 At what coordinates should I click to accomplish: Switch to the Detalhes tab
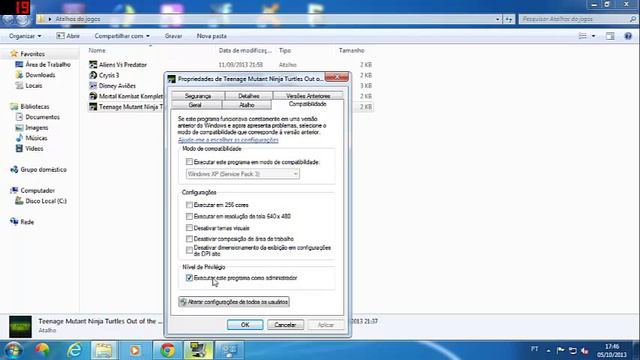coord(249,96)
